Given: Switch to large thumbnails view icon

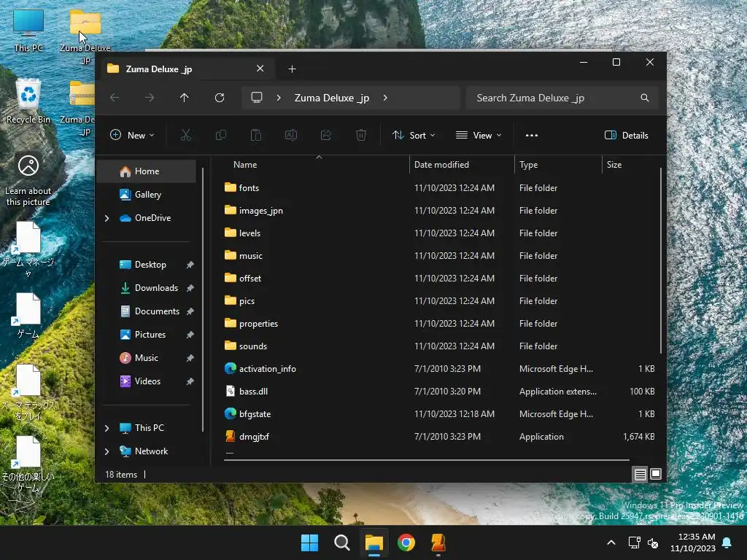Looking at the screenshot, I should [x=656, y=474].
